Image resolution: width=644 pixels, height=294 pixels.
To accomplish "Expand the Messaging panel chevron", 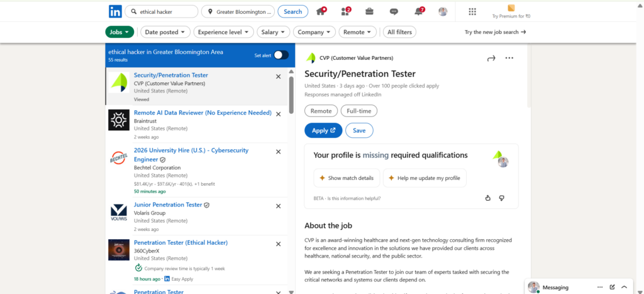I will tap(625, 287).
